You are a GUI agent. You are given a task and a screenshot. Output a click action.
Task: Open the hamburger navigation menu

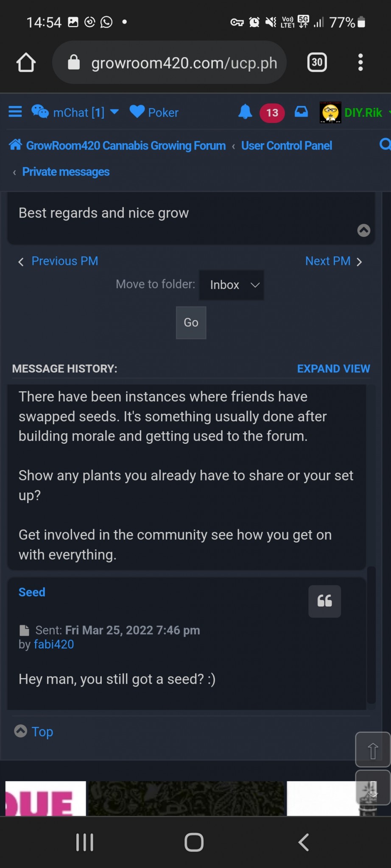[15, 112]
